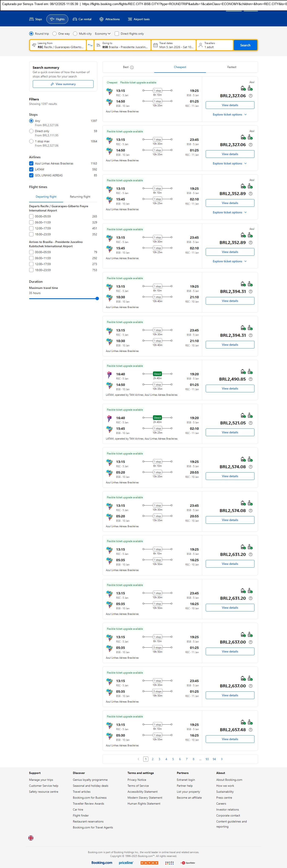Uncheck the LATAM airline filter
The width and height of the screenshot is (287, 868).
[31, 170]
